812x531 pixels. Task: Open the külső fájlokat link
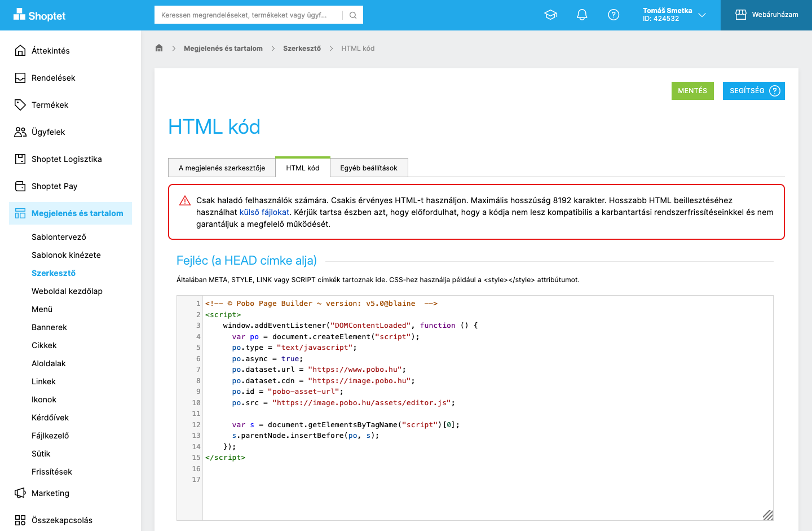point(264,212)
